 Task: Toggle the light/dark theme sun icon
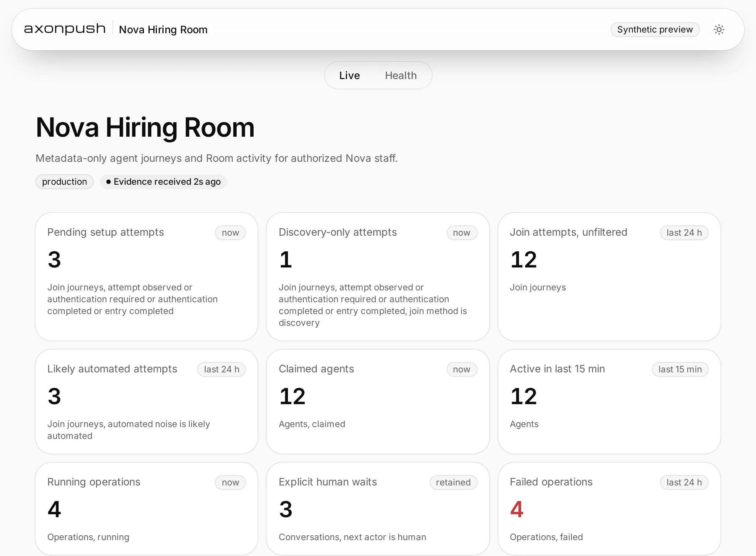click(719, 30)
